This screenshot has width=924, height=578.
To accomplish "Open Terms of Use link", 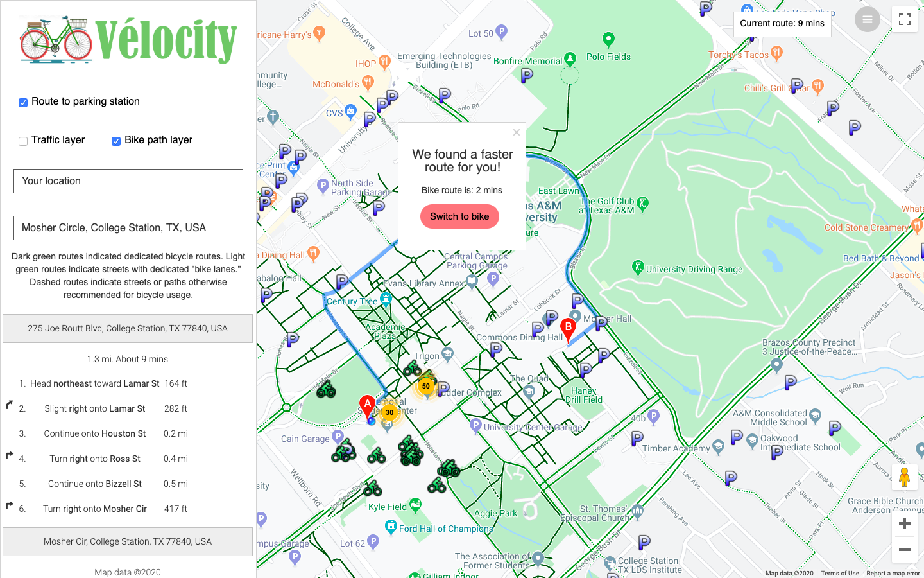I will (840, 574).
